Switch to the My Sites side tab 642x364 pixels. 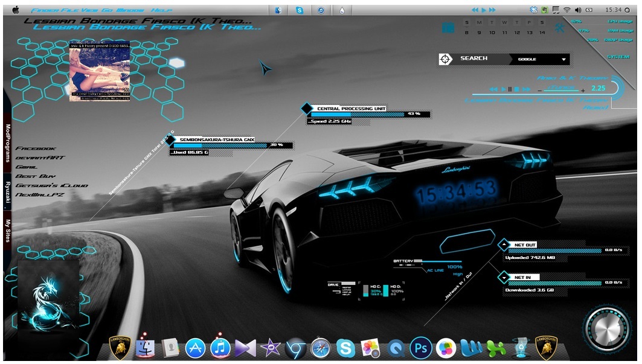pos(7,230)
